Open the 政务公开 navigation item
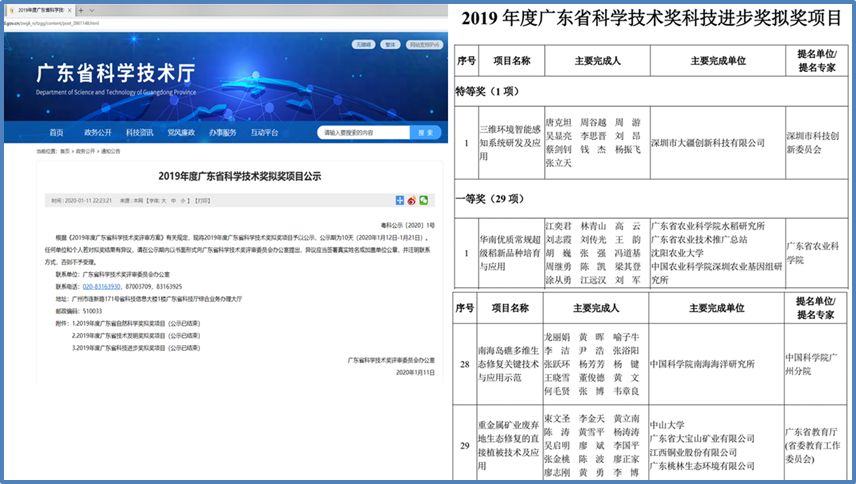Screen dimensions: 856x484 point(98,133)
